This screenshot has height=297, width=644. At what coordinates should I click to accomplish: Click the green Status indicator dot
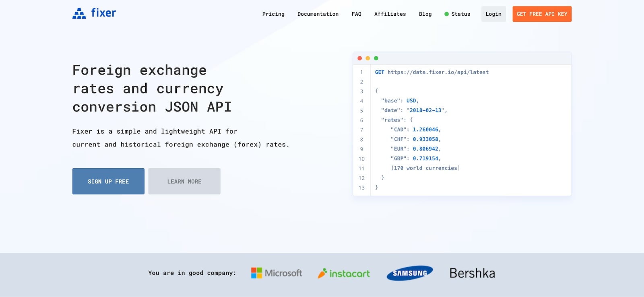[x=446, y=14]
